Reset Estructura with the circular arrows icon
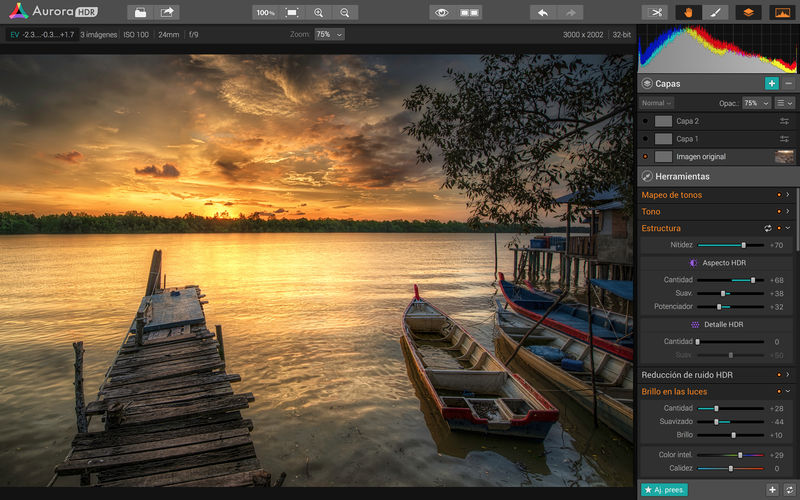 click(x=768, y=228)
